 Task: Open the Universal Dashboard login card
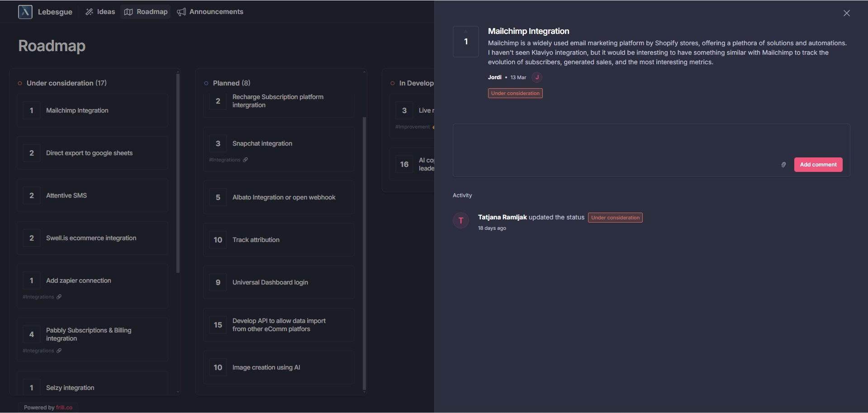(279, 282)
